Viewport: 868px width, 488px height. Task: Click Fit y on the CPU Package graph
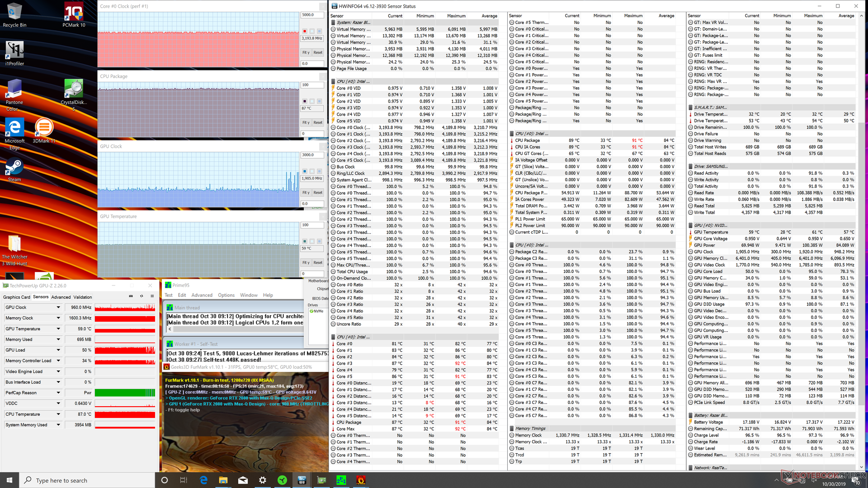(x=306, y=122)
